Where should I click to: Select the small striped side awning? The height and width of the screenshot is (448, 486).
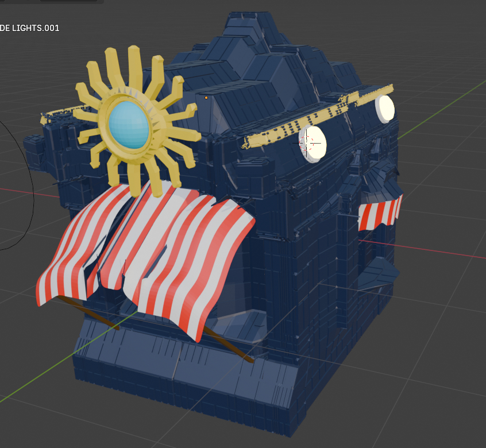379,213
